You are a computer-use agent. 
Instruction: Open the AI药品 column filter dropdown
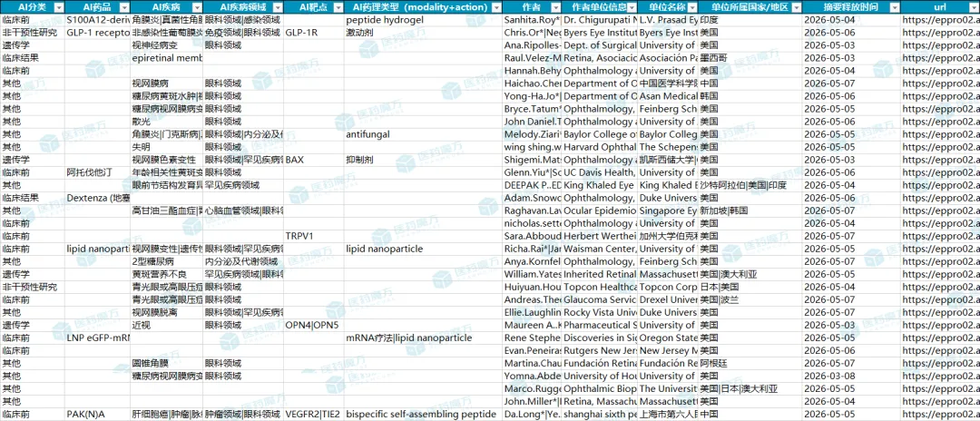pyautogui.click(x=123, y=7)
